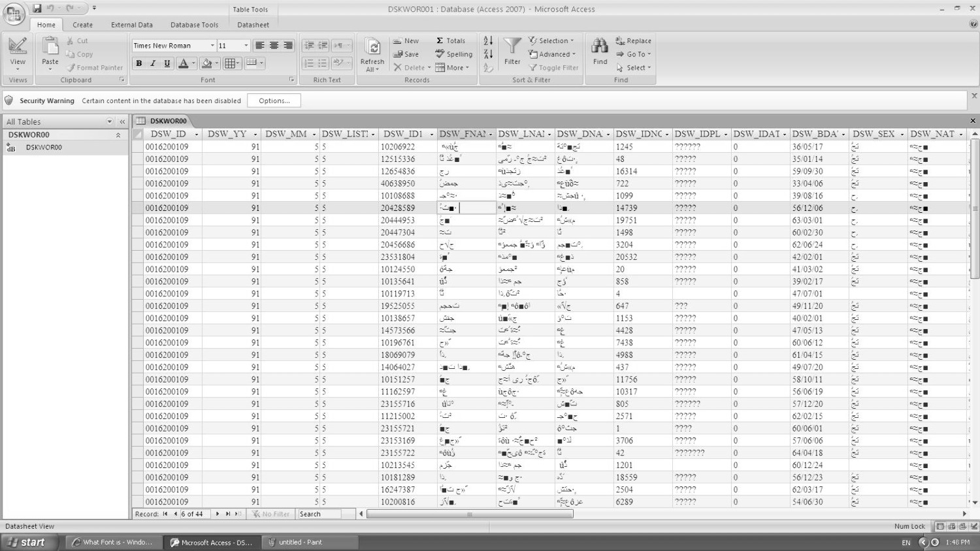Click the Options... security warning button

(x=274, y=101)
